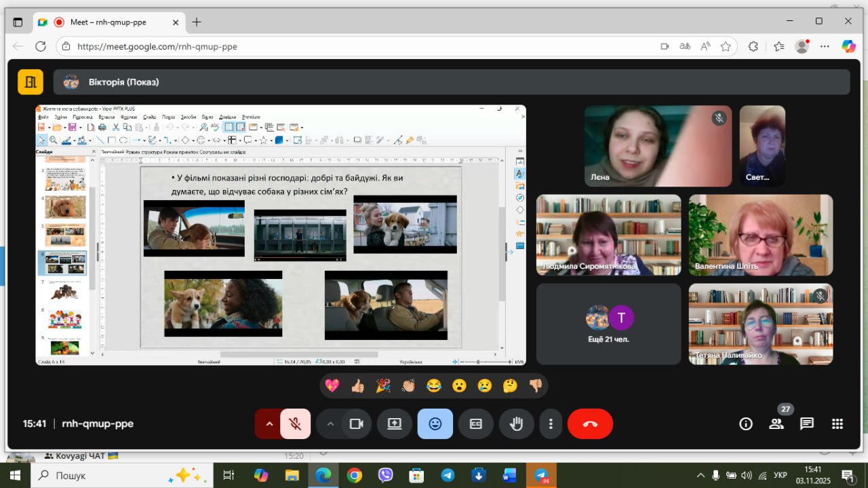Open the meeting chat panel

pos(806,424)
